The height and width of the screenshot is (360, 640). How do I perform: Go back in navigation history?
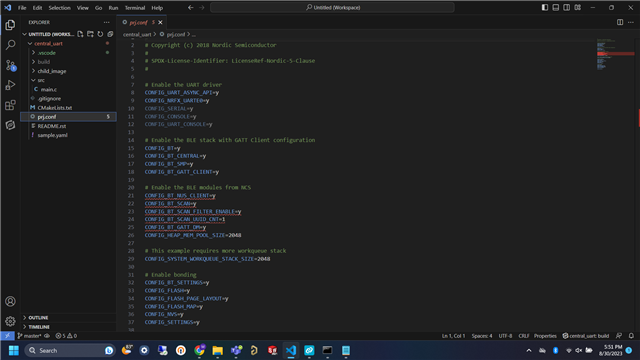(191, 7)
